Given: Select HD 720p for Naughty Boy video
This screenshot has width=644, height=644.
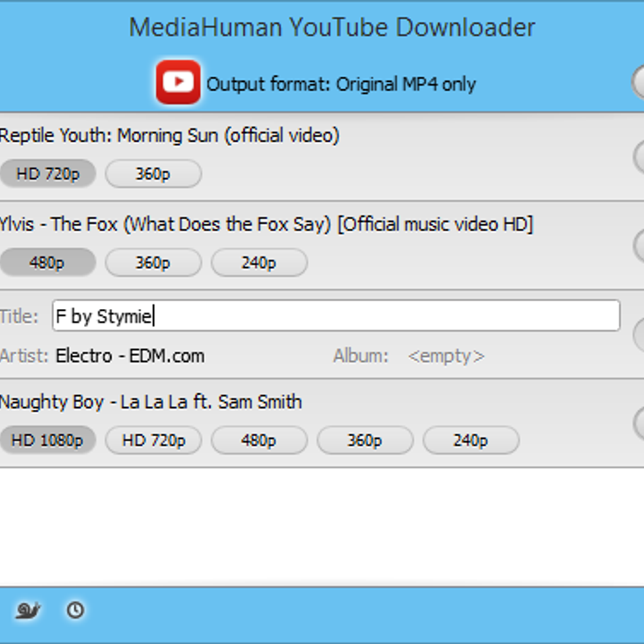Looking at the screenshot, I should point(153,440).
